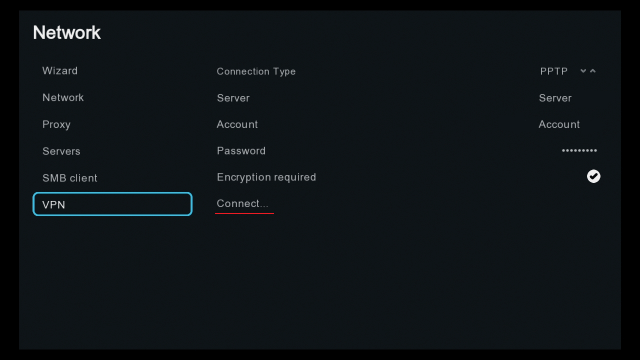Image resolution: width=640 pixels, height=360 pixels.
Task: Select the Account setting row label
Action: click(237, 124)
